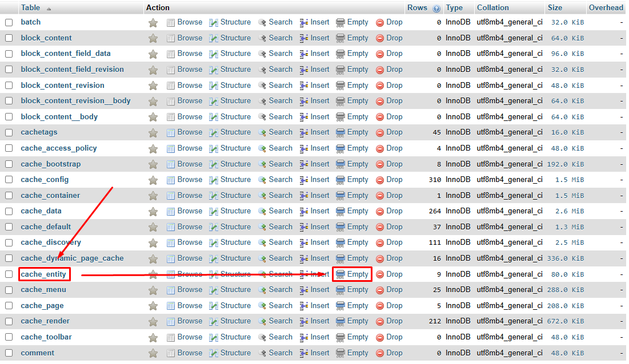Check the comment table checkbox
The image size is (629, 364).
click(9, 353)
